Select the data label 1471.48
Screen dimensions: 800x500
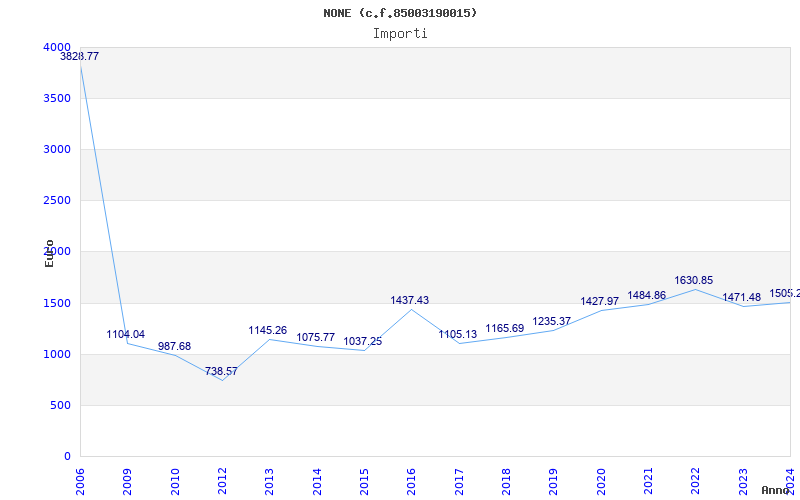742,297
